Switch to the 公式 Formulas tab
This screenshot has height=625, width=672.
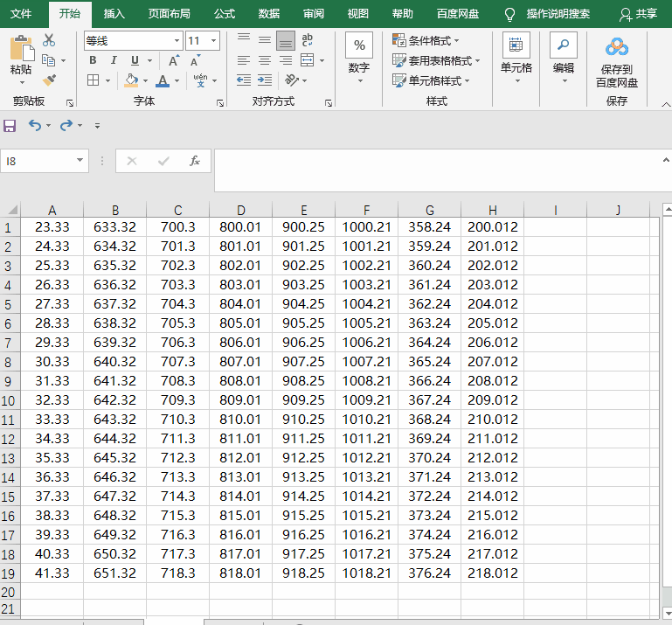click(225, 14)
